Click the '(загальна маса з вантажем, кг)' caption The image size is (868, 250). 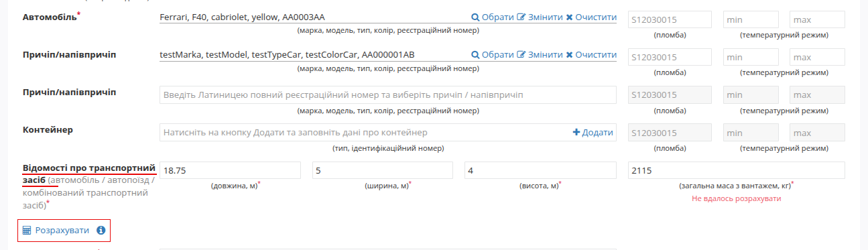coord(735,186)
